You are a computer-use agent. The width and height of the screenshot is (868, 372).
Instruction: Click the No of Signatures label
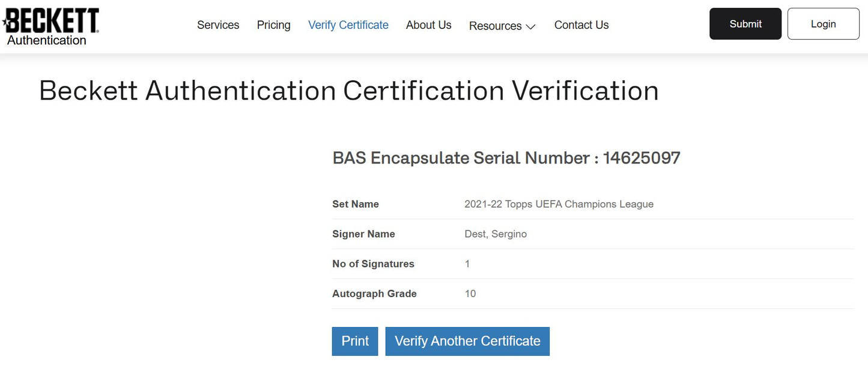tap(373, 264)
